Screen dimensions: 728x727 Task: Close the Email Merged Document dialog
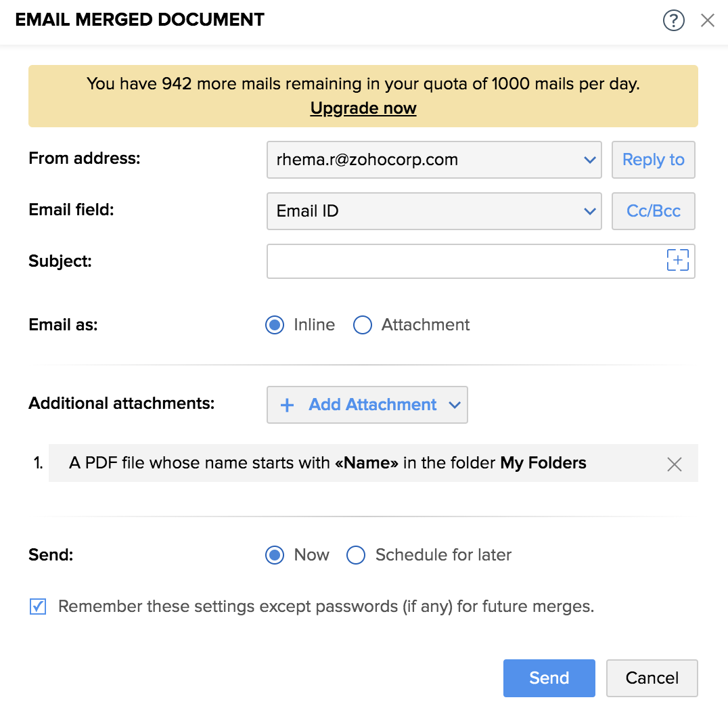tap(708, 20)
